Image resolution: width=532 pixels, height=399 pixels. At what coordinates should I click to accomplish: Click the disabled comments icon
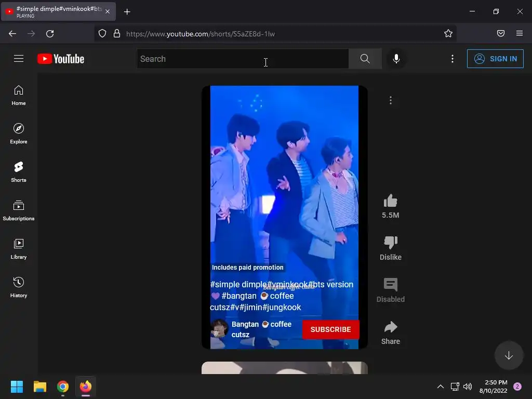(x=391, y=285)
